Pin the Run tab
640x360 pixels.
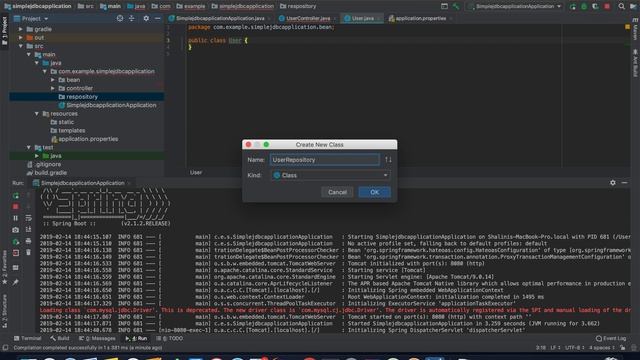coord(16,282)
